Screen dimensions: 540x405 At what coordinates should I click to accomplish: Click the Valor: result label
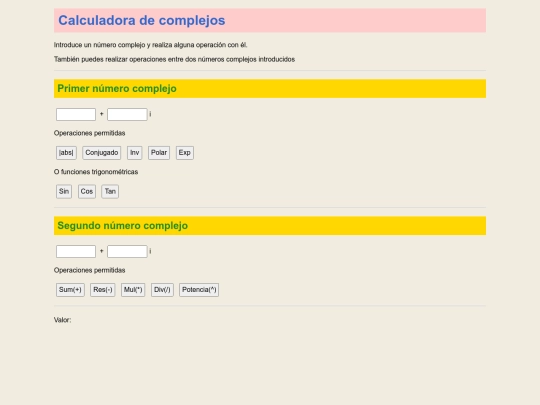click(62, 320)
